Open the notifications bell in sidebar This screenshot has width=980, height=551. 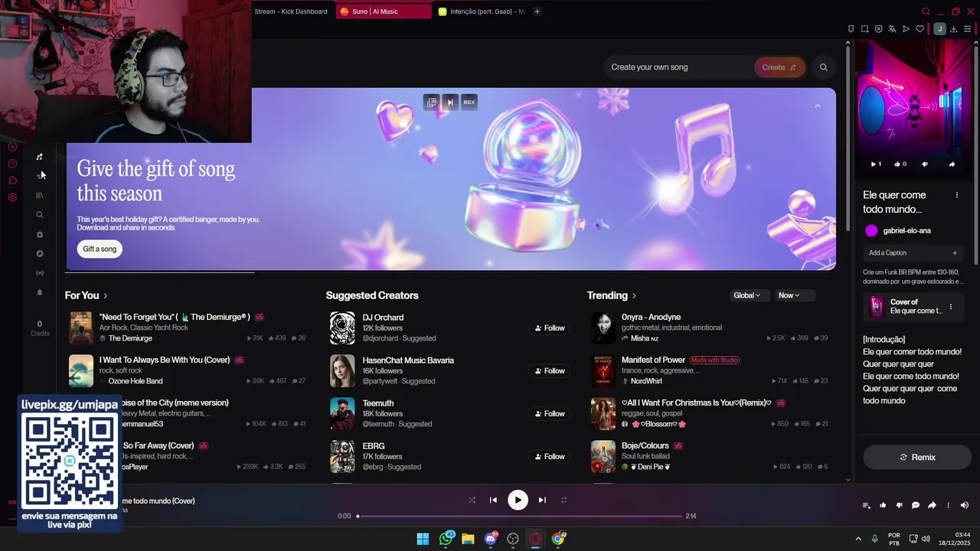coord(40,292)
